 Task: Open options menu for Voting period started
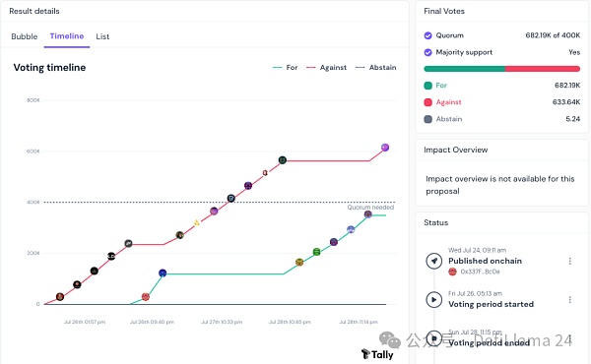coord(570,300)
